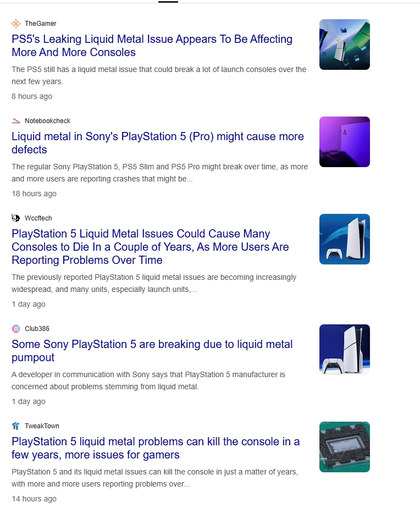Click snippet 'The previously reported PlayStation 5 liquid metal'
Viewport: 420px width, 508px height.
[154, 283]
